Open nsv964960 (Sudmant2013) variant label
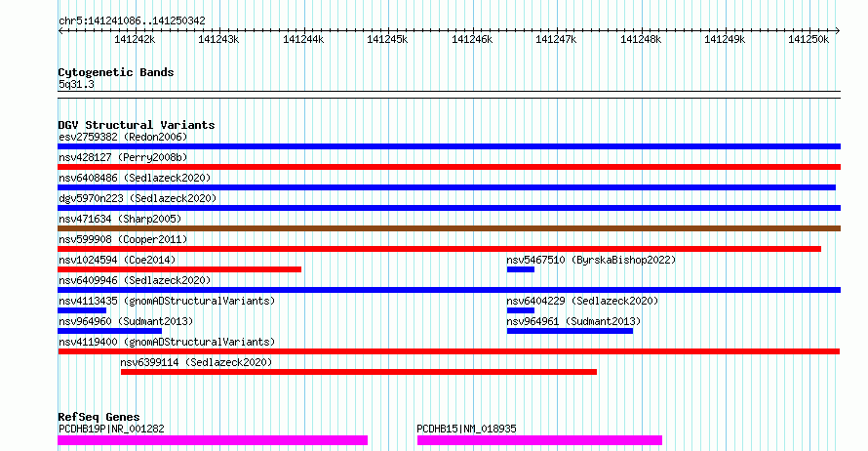 126,321
